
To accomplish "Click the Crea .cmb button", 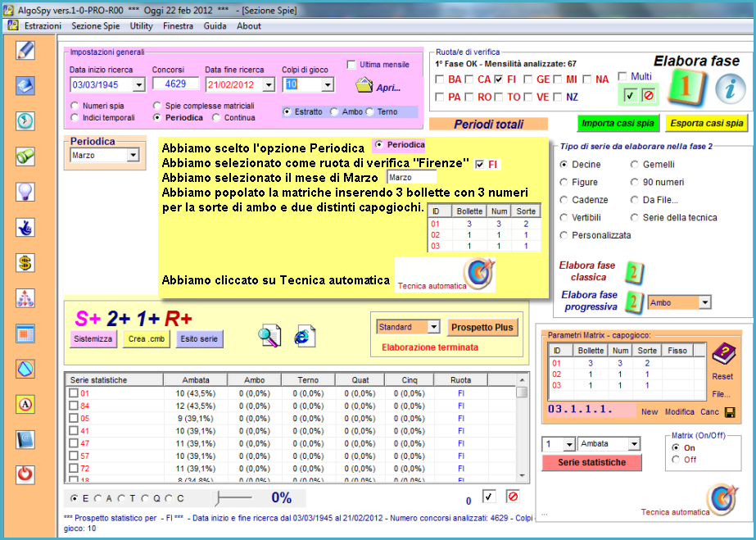I will (147, 339).
